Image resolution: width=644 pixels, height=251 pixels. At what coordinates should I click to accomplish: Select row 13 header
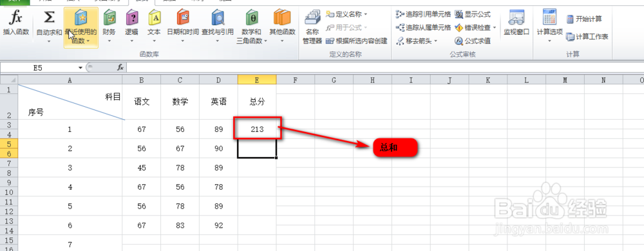(x=9, y=221)
